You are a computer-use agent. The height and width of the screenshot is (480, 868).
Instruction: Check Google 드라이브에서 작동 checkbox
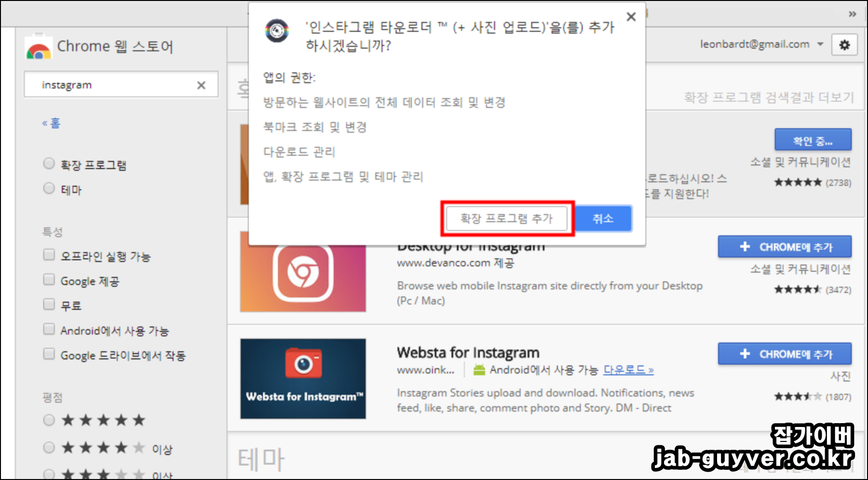[49, 354]
